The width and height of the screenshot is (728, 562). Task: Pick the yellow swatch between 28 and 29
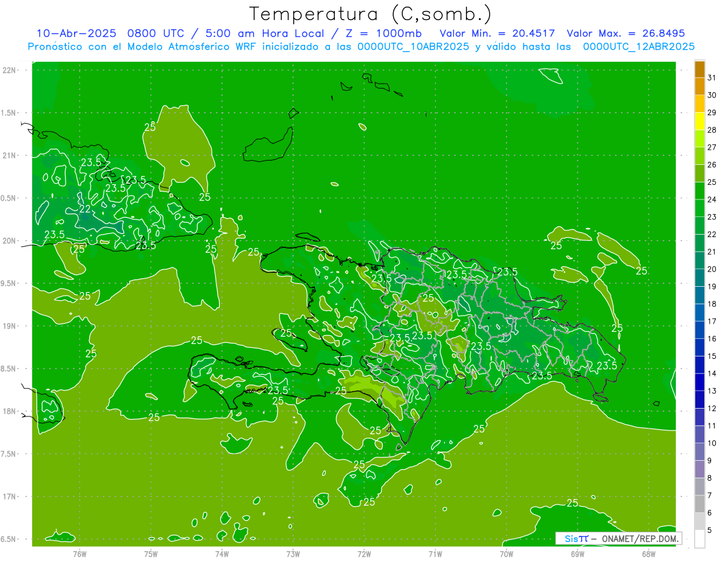tap(699, 121)
